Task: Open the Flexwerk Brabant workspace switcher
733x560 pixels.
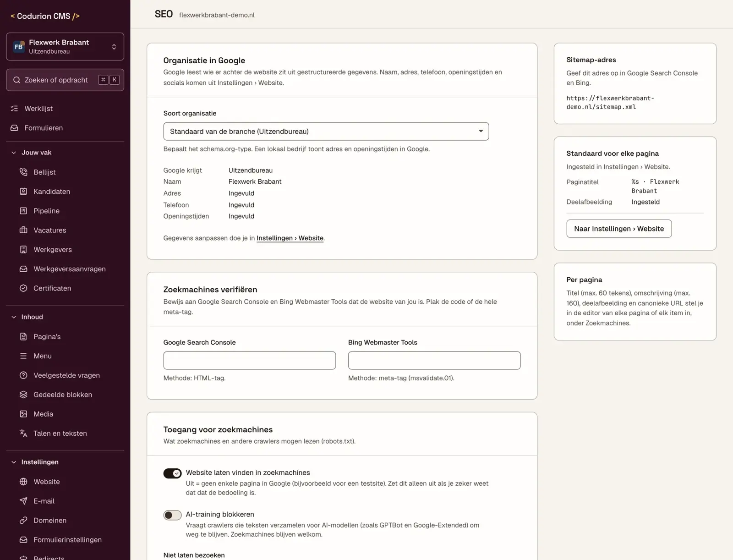Action: pos(65,46)
